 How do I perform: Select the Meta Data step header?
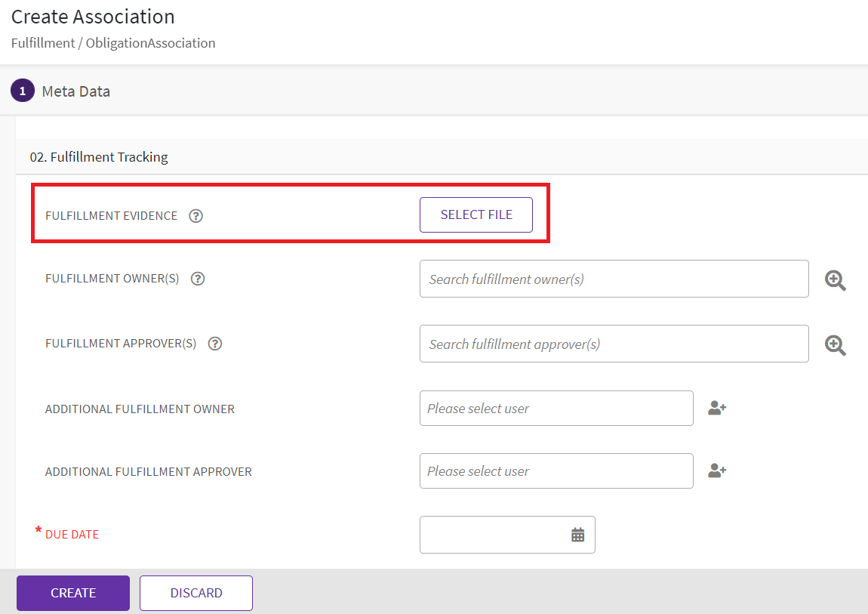pos(75,91)
